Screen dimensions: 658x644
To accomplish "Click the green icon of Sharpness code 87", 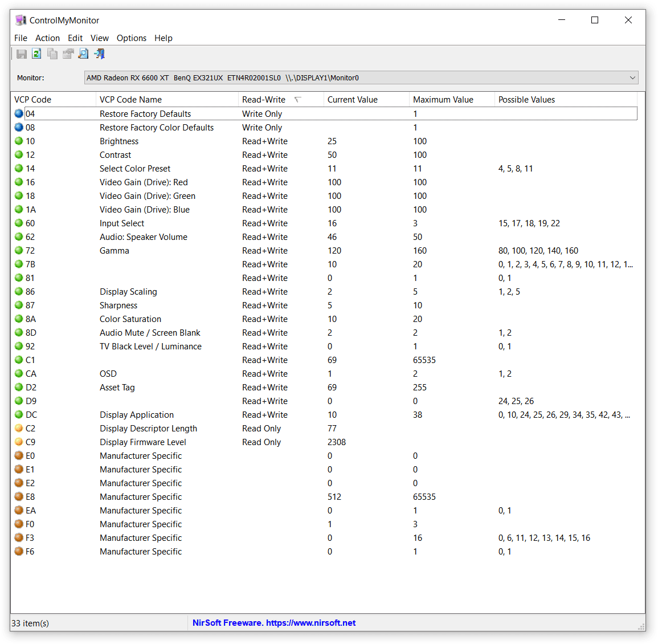I will pos(19,305).
